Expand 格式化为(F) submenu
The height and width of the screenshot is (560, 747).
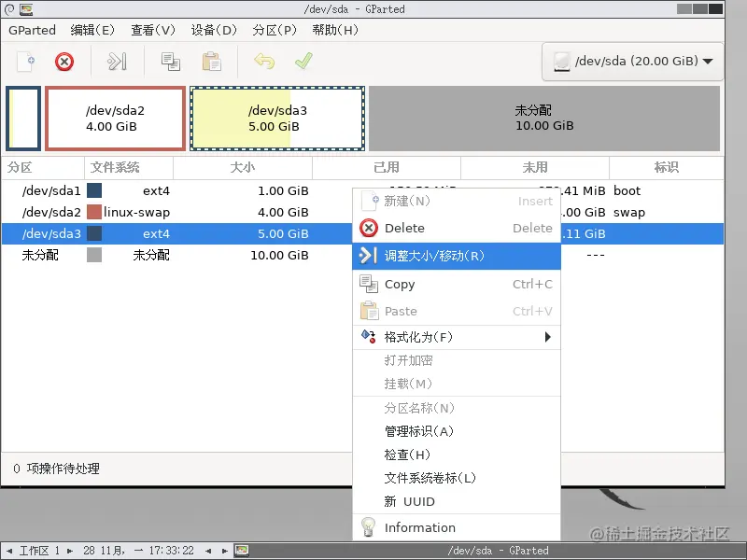(457, 338)
